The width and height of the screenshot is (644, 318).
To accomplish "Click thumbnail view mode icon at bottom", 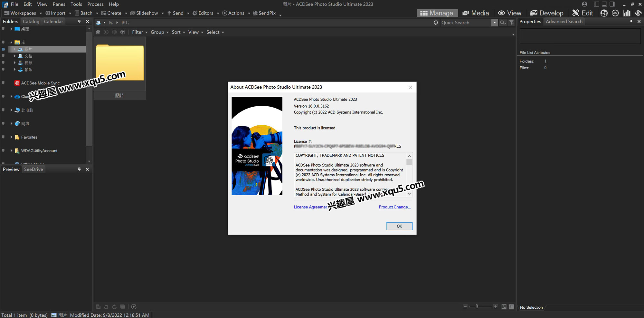I will tap(504, 307).
